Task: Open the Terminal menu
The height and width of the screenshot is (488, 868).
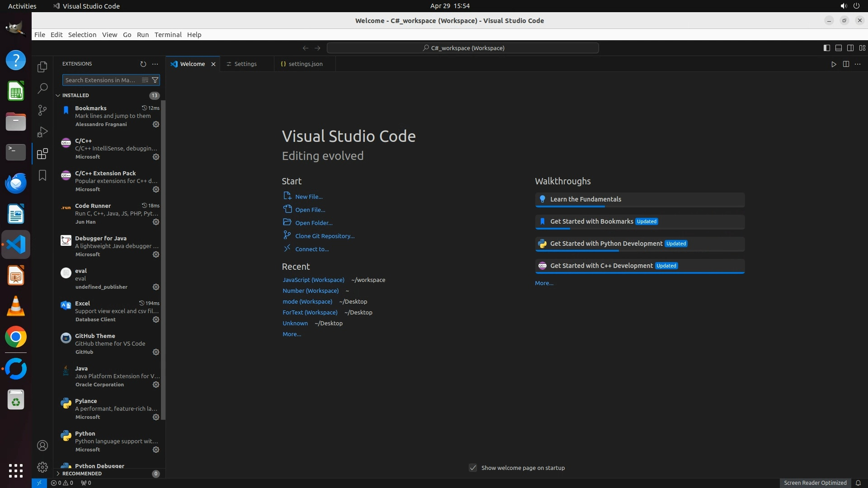Action: click(168, 35)
